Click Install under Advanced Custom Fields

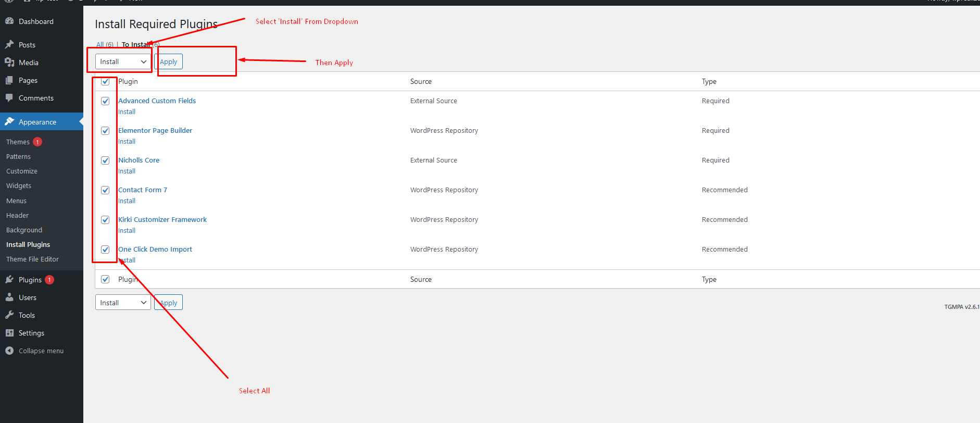point(127,111)
